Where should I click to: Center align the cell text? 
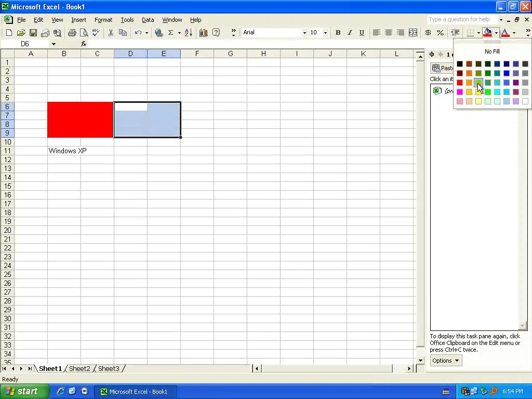click(x=389, y=33)
